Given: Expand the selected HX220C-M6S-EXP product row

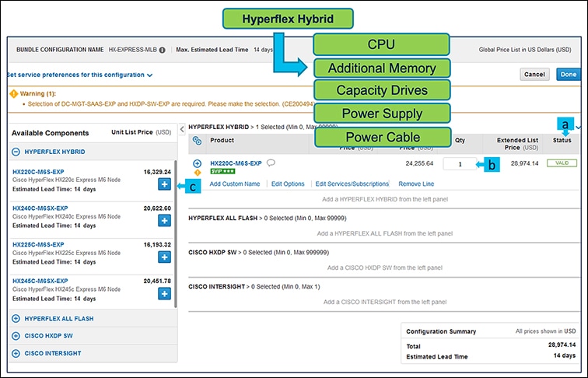Looking at the screenshot, I should 198,163.
